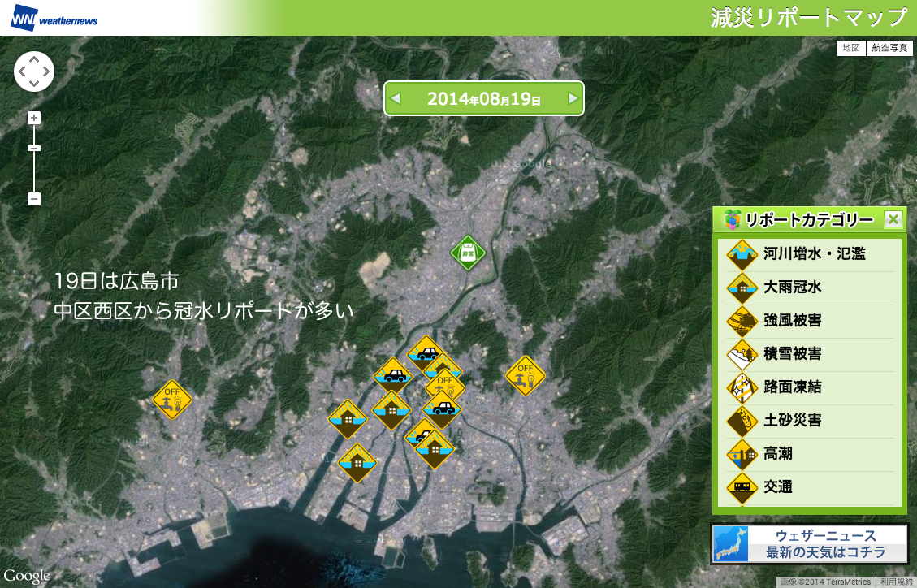Image resolution: width=917 pixels, height=588 pixels.
Task: Select 高潮 storm surge category icon
Action: 742,455
